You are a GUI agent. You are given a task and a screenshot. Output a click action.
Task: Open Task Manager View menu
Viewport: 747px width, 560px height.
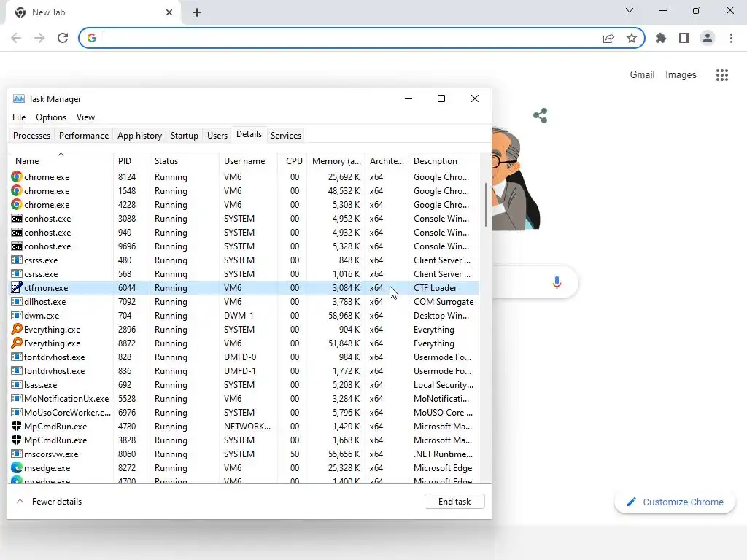click(x=86, y=117)
